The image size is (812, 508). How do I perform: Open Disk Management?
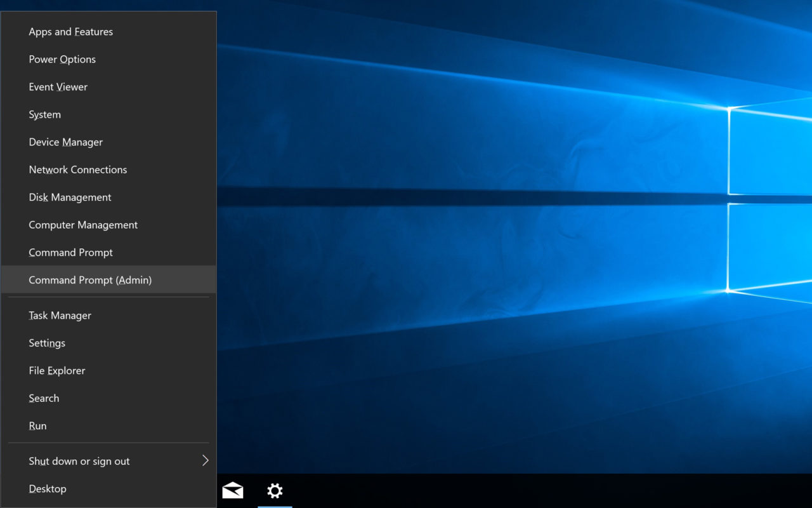[70, 197]
